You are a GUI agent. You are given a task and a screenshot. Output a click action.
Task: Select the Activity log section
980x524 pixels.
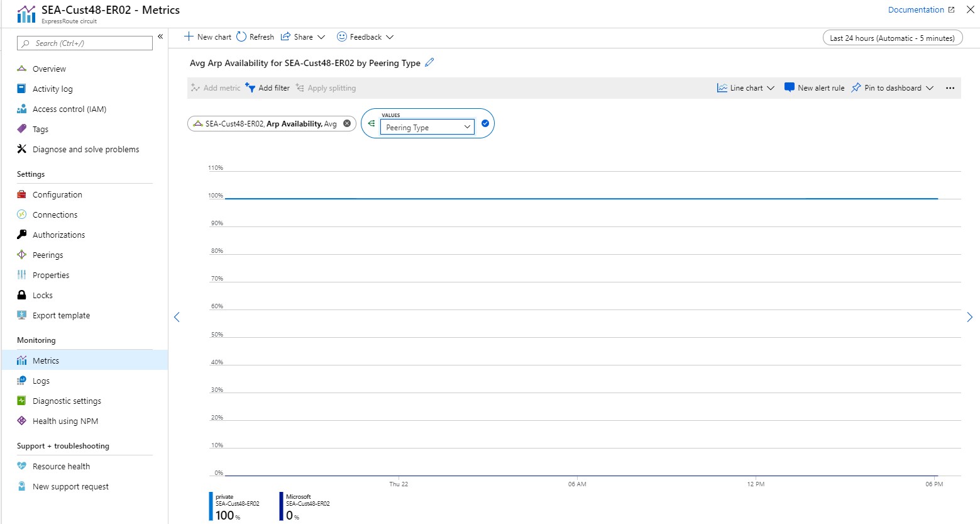click(52, 89)
